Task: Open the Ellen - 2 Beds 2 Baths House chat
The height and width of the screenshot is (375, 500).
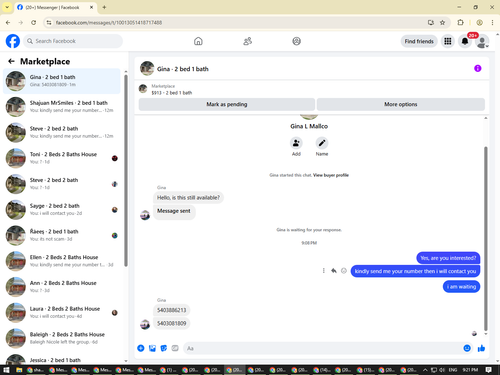Action: 62,261
